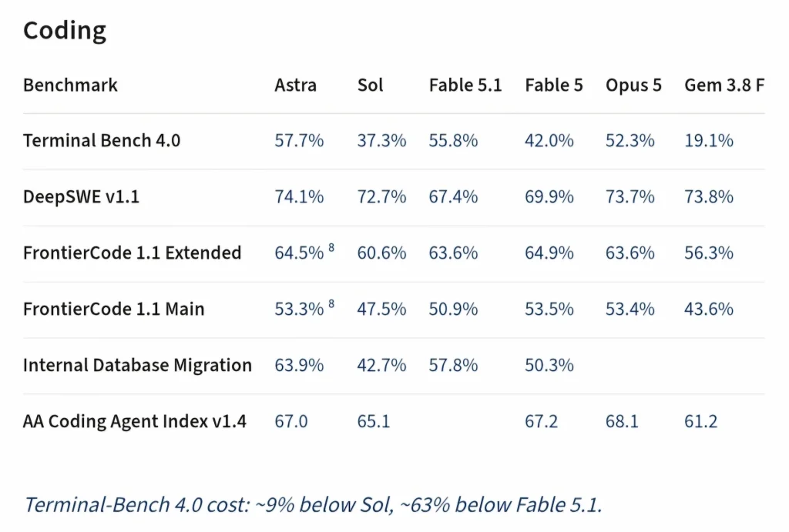
Task: Select the Fable 5.1 column header
Action: point(465,85)
